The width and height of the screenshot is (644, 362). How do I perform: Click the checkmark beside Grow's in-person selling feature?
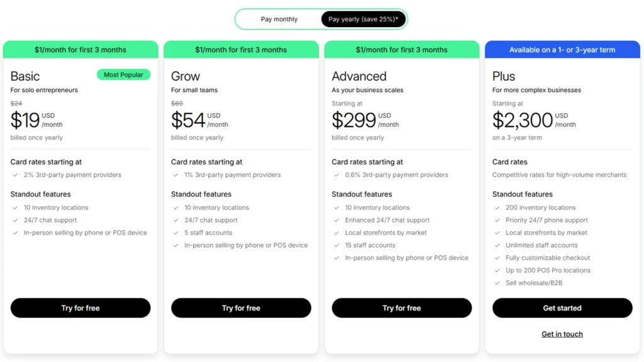pyautogui.click(x=175, y=245)
